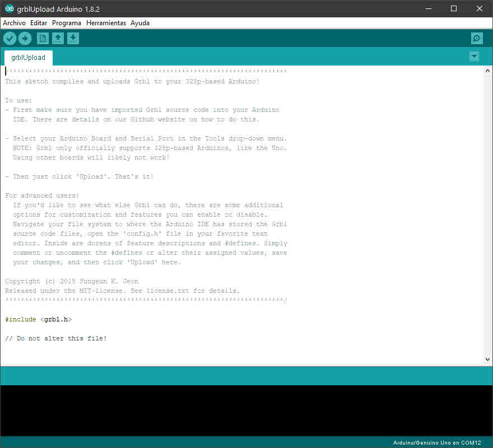Select the grblUpload tab

tap(29, 58)
